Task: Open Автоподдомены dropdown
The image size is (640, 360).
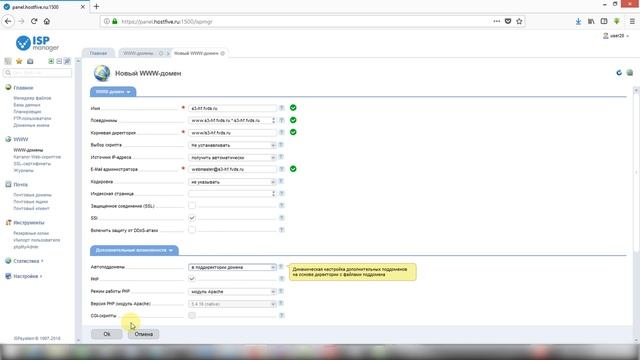Action: tap(232, 267)
